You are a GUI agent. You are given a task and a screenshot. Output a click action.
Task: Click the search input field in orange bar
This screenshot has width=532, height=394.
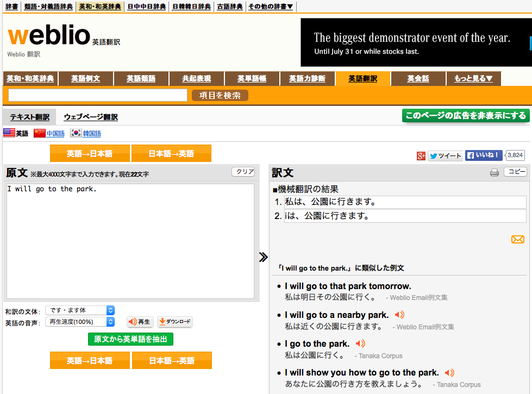[98, 96]
